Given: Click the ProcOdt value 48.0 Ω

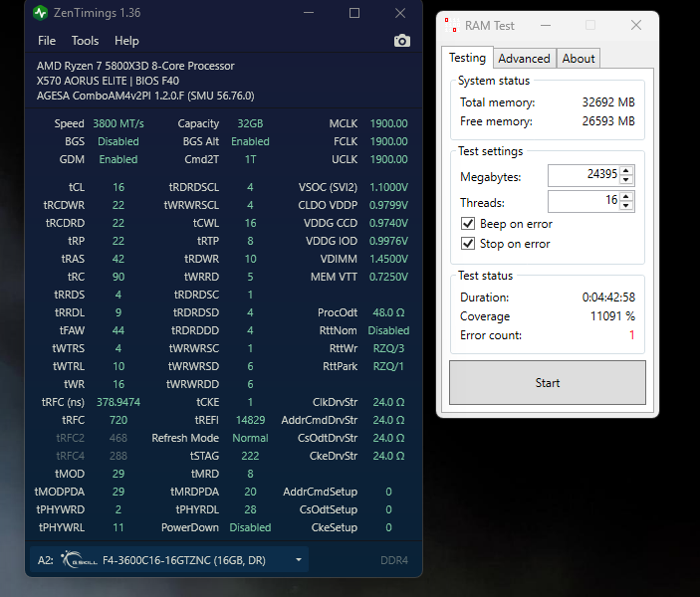Looking at the screenshot, I should (388, 312).
